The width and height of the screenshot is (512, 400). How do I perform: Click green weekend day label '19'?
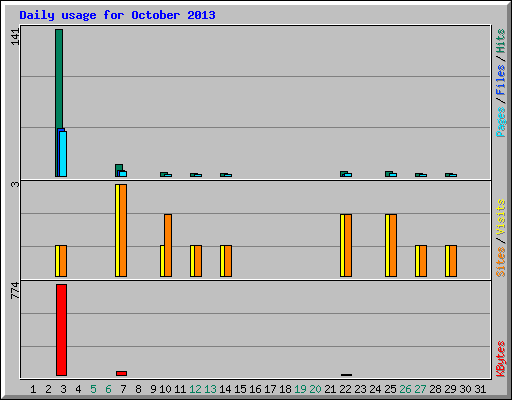300,389
